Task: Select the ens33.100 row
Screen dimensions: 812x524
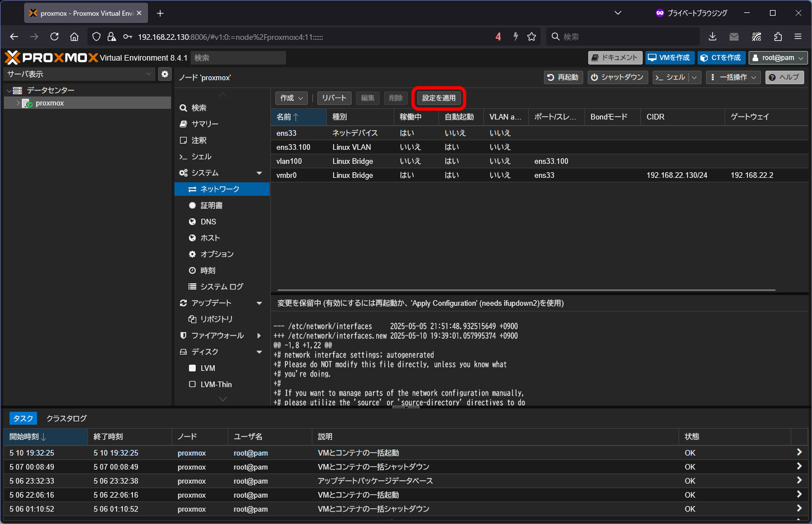Action: 541,147
